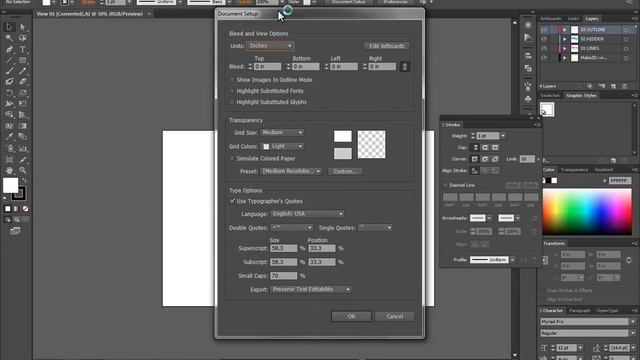The height and width of the screenshot is (360, 640).
Task: Hide the 03 OUTLINE layer
Action: click(x=544, y=29)
